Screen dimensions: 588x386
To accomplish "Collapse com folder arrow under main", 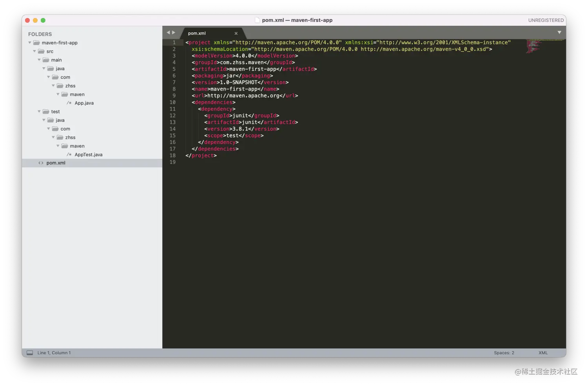I will (x=49, y=77).
